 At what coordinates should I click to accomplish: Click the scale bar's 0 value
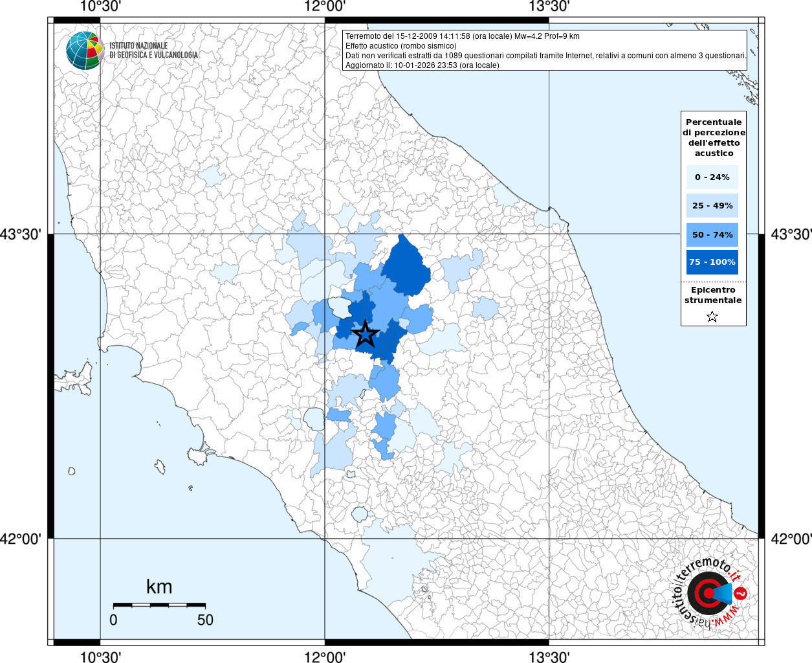(x=113, y=620)
